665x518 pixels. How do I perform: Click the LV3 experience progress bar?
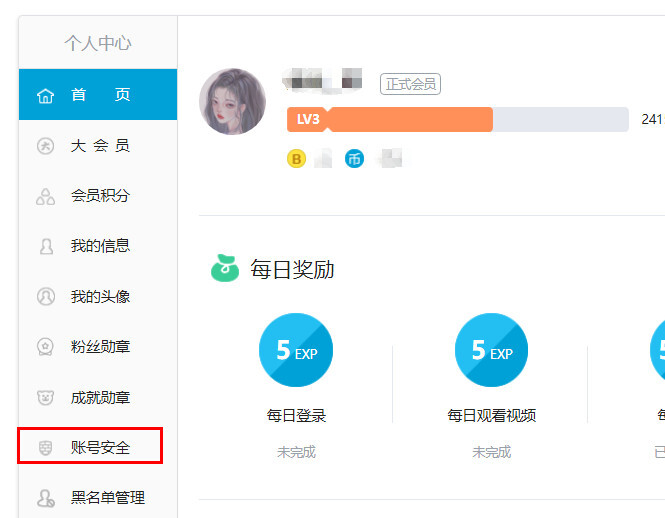[x=457, y=120]
